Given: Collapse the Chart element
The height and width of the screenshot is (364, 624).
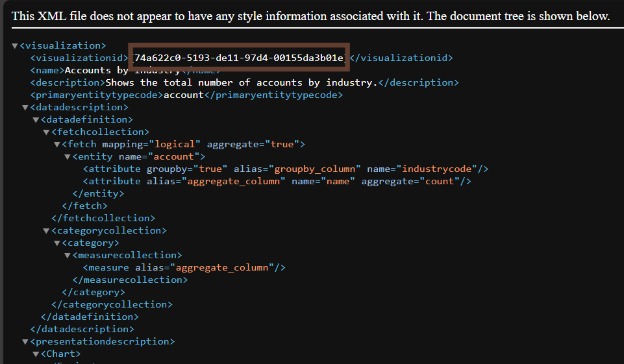Looking at the screenshot, I should tap(36, 354).
